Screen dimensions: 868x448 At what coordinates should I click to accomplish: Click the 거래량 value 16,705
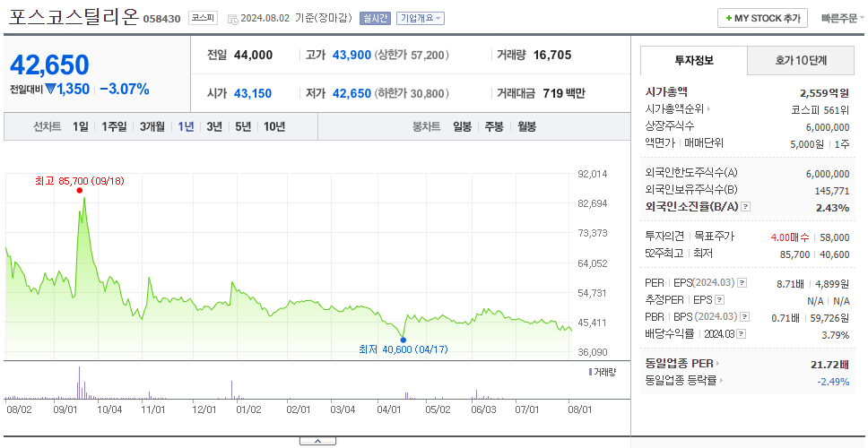(552, 55)
